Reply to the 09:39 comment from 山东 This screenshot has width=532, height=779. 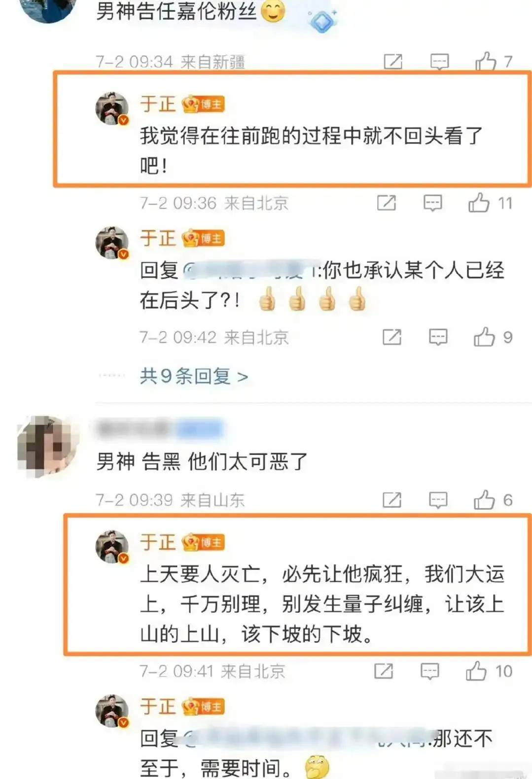coord(438,500)
